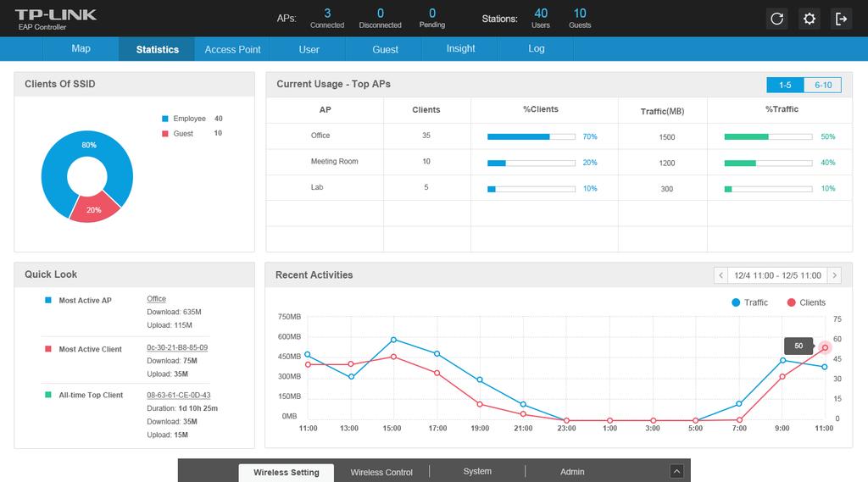Screen dimensions: 868x482
Task: Open the System bottom tab
Action: click(x=477, y=472)
